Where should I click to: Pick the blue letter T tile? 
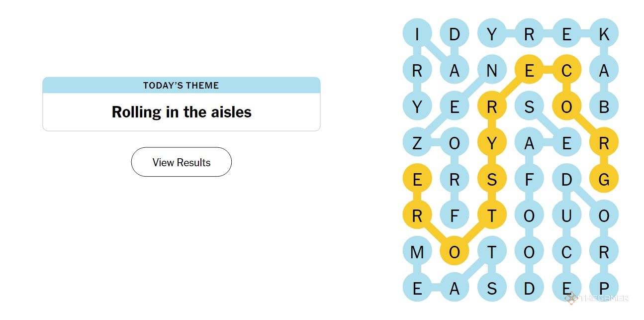click(x=492, y=252)
